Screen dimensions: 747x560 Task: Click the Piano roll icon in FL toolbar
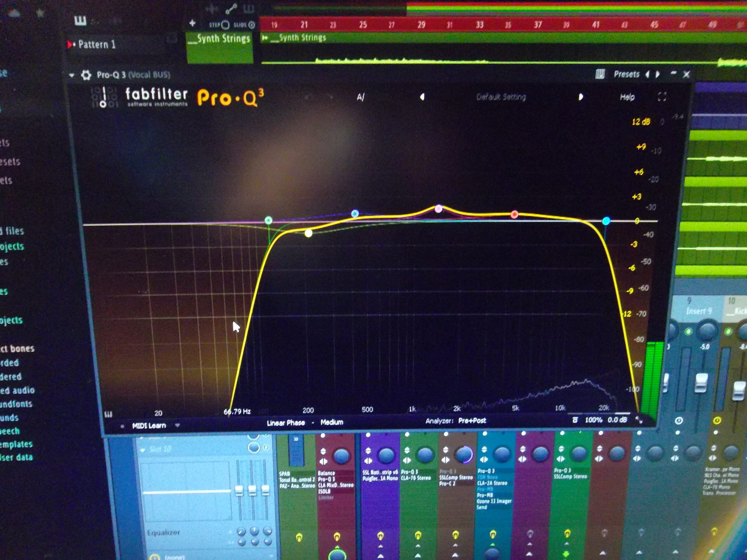pos(80,21)
